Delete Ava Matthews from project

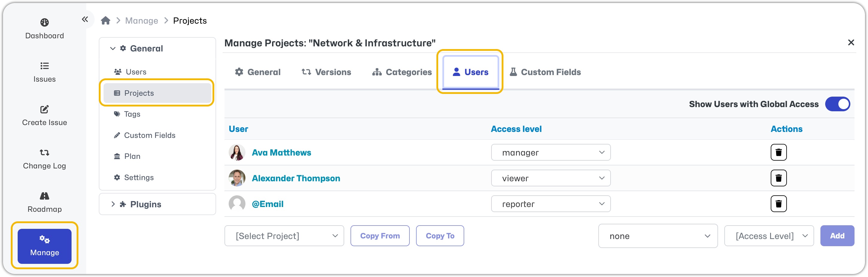coord(779,153)
